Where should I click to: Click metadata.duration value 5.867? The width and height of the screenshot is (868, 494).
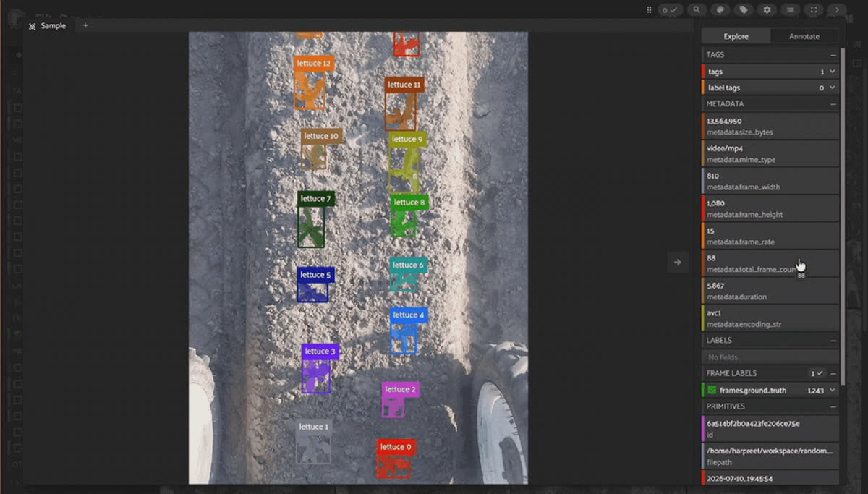coord(770,291)
